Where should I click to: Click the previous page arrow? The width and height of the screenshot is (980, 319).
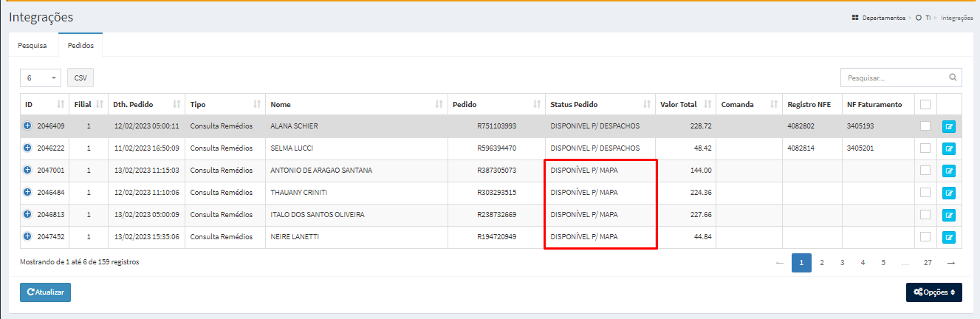780,262
